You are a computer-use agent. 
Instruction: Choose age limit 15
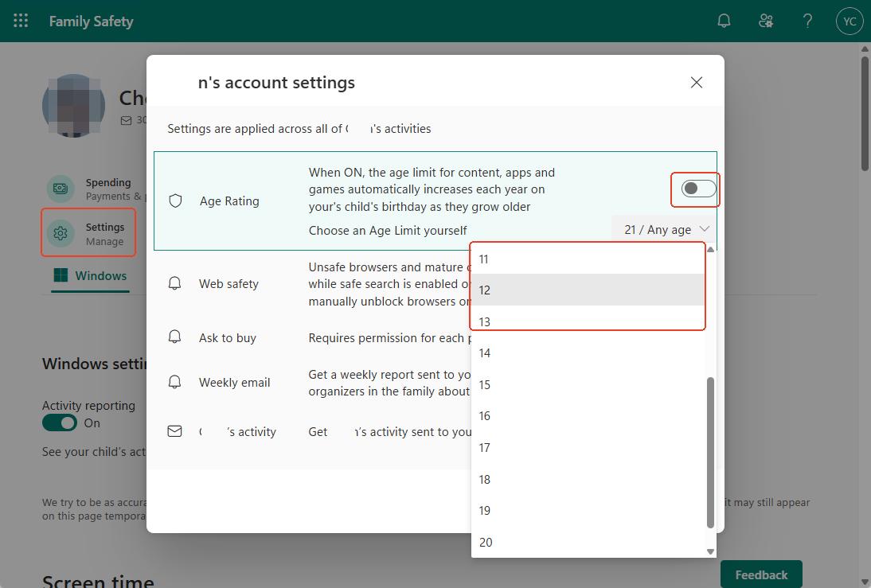(x=588, y=385)
